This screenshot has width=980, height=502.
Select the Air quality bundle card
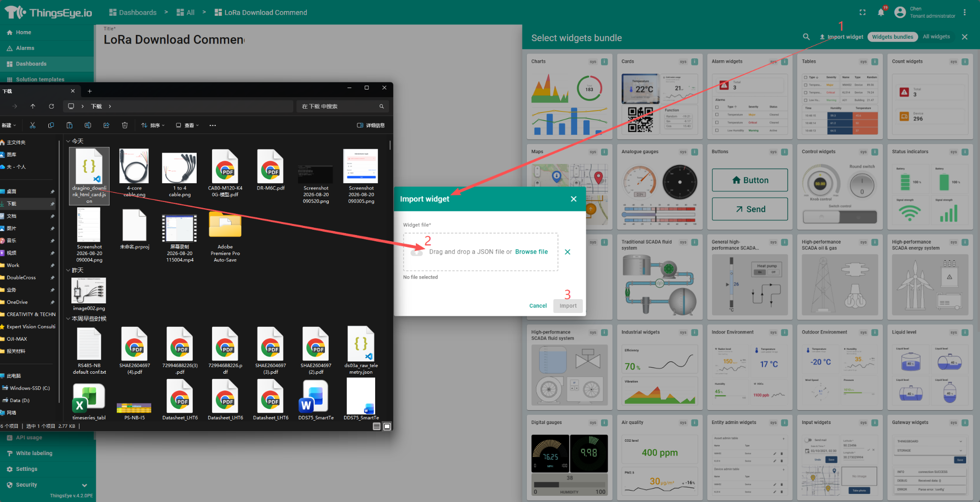pos(659,458)
